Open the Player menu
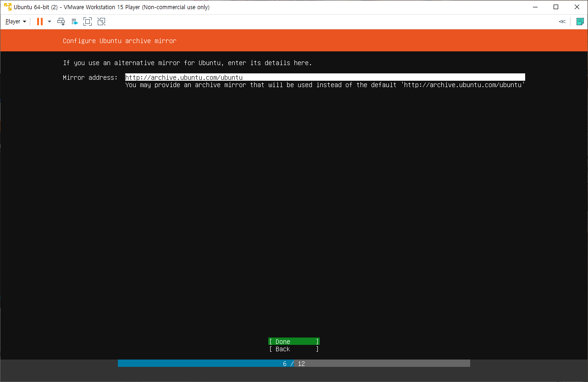The width and height of the screenshot is (588, 382). click(16, 22)
